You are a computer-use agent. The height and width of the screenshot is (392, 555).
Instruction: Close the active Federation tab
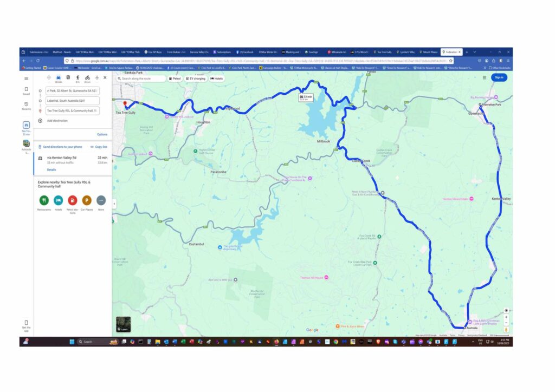[x=460, y=52]
